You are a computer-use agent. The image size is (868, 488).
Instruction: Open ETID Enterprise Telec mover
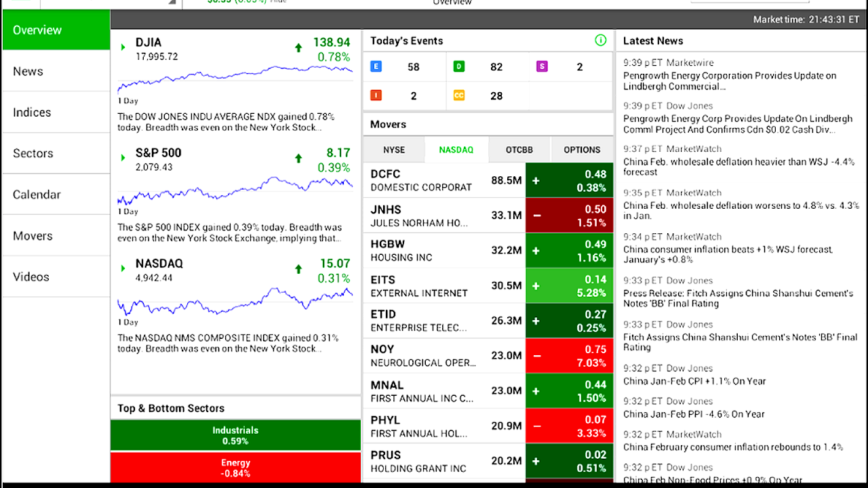488,321
